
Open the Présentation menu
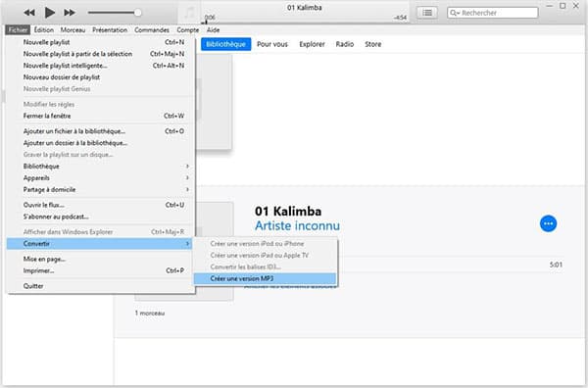tap(110, 30)
